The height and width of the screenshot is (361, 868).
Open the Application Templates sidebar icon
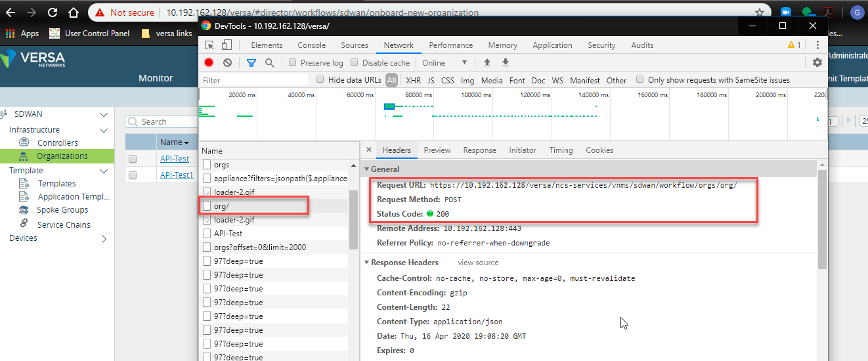[x=24, y=196]
